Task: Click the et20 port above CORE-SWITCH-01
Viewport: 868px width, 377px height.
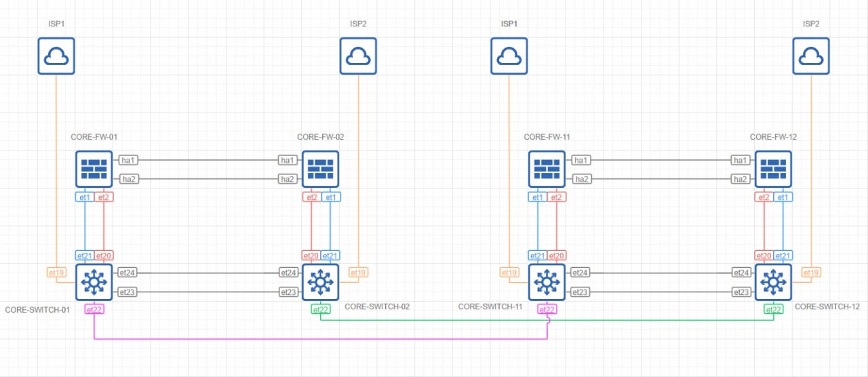Action: (104, 256)
